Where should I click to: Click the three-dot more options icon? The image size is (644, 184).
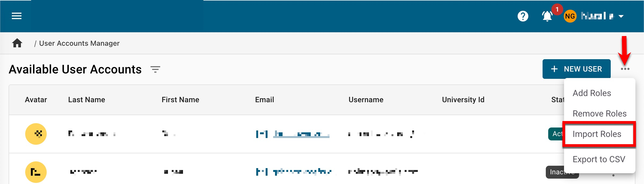(x=625, y=69)
